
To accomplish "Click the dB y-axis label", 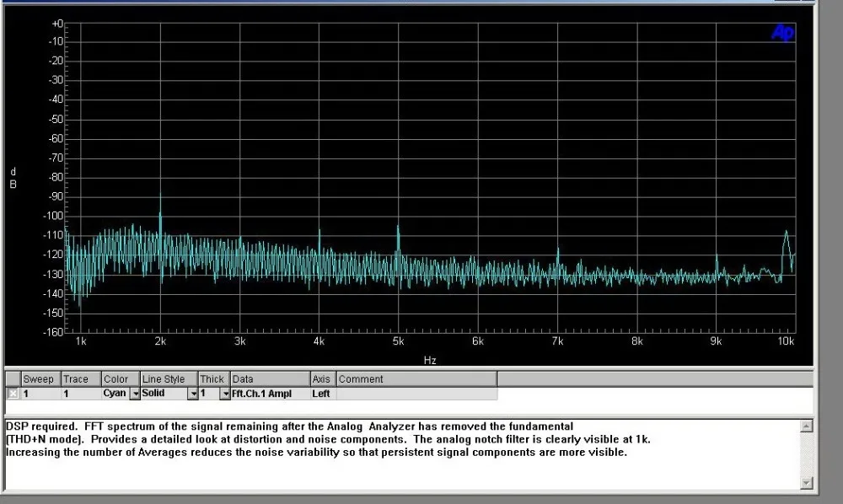I will (13, 178).
